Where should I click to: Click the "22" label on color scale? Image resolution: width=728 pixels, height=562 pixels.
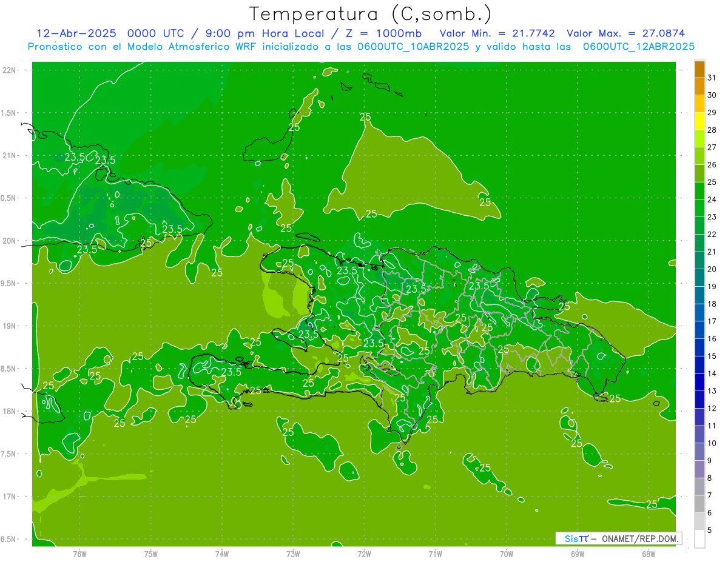pos(712,235)
